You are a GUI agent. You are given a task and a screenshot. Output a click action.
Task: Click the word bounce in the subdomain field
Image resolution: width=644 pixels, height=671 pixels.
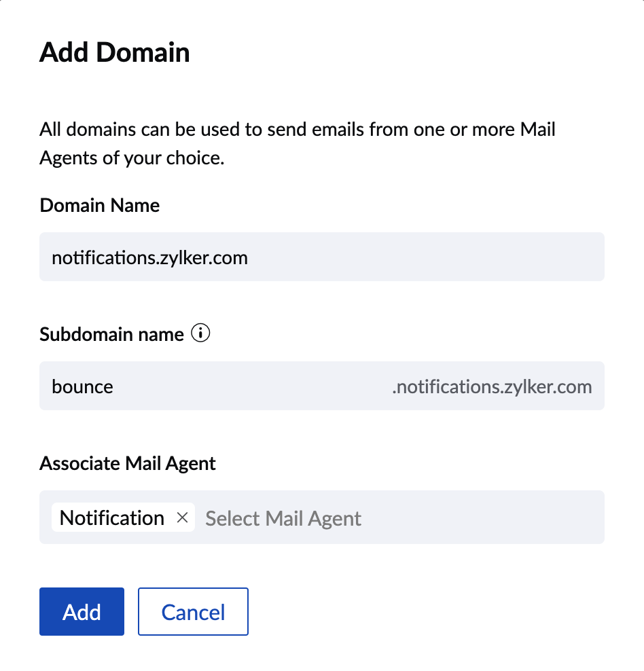click(x=82, y=387)
